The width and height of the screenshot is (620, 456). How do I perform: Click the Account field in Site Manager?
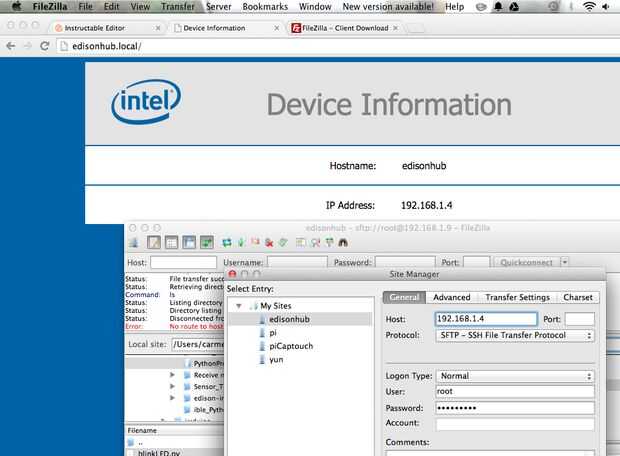tap(515, 424)
